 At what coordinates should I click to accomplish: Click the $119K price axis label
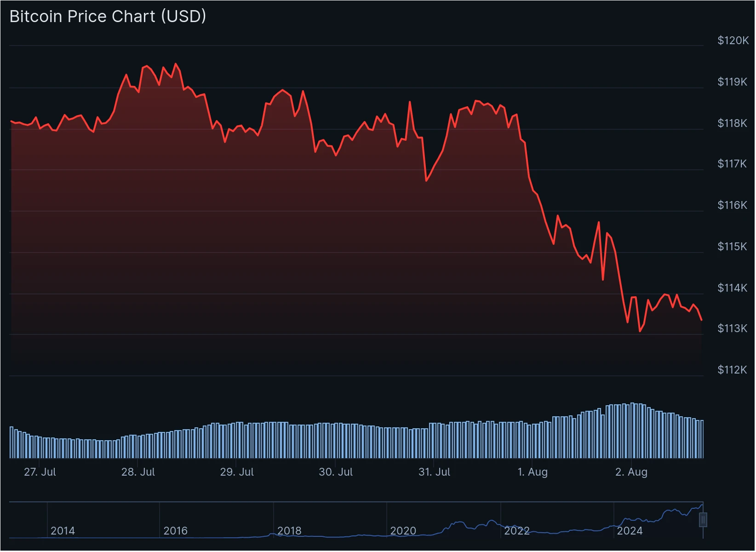732,82
